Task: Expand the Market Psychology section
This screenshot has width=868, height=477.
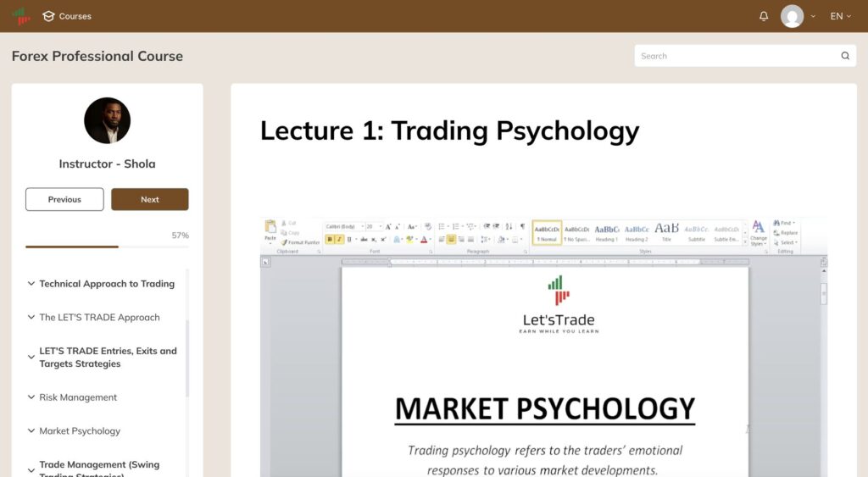Action: [x=75, y=431]
